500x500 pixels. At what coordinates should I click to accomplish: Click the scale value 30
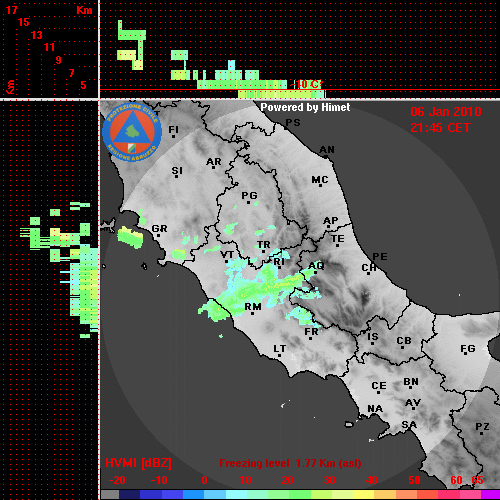tap(329, 480)
